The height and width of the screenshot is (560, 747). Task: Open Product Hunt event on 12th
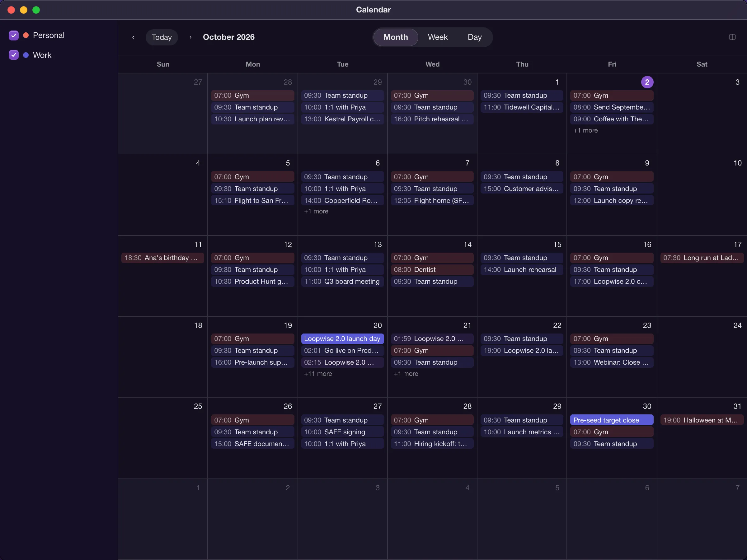pos(253,282)
